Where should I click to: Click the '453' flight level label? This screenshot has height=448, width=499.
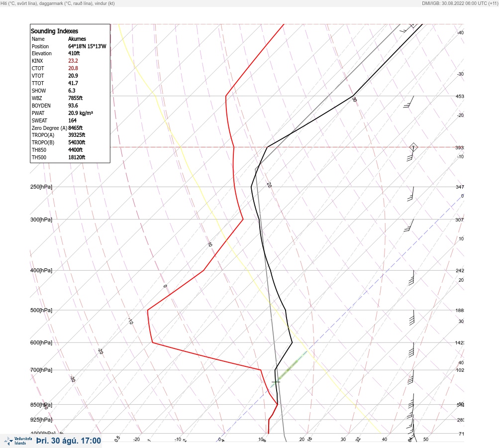[x=460, y=96]
